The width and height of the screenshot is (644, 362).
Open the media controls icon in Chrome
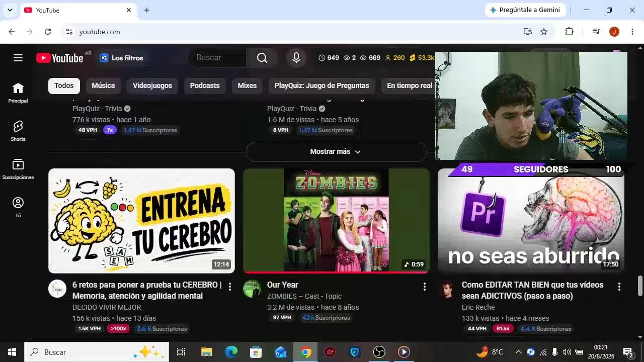[x=596, y=32]
